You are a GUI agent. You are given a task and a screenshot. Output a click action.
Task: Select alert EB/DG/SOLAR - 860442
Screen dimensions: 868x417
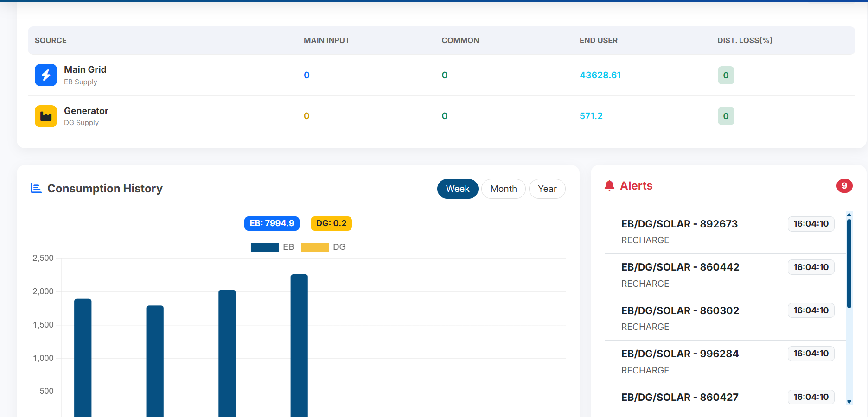680,267
